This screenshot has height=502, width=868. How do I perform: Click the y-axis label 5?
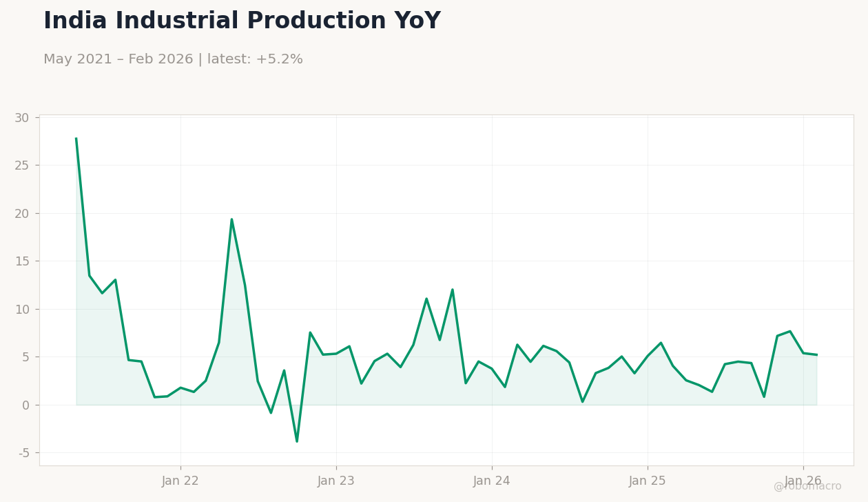[26, 357]
